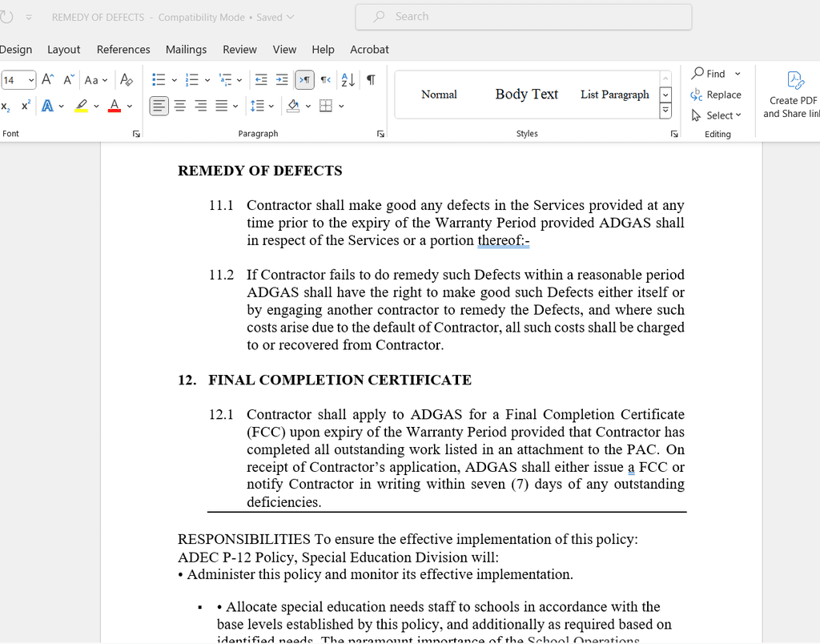
Task: Insert multilevel list
Action: (225, 79)
